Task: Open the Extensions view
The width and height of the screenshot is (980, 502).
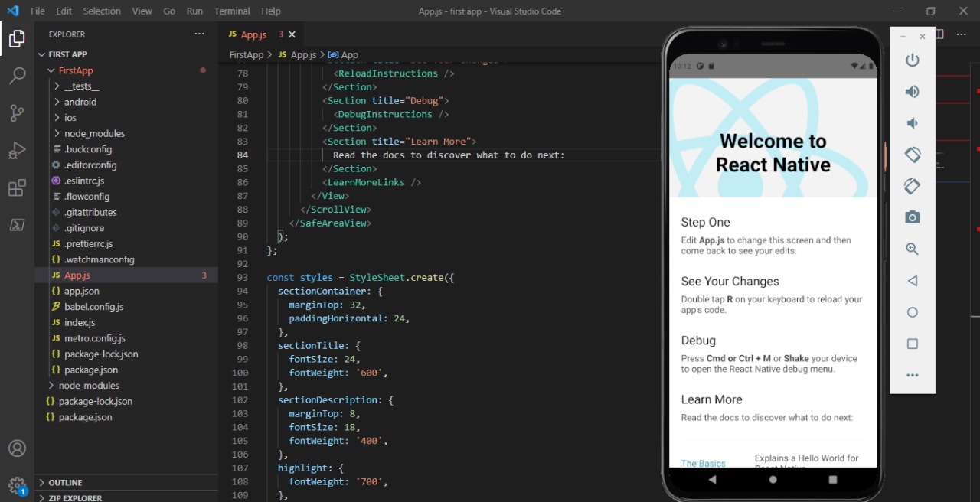Action: (x=17, y=188)
